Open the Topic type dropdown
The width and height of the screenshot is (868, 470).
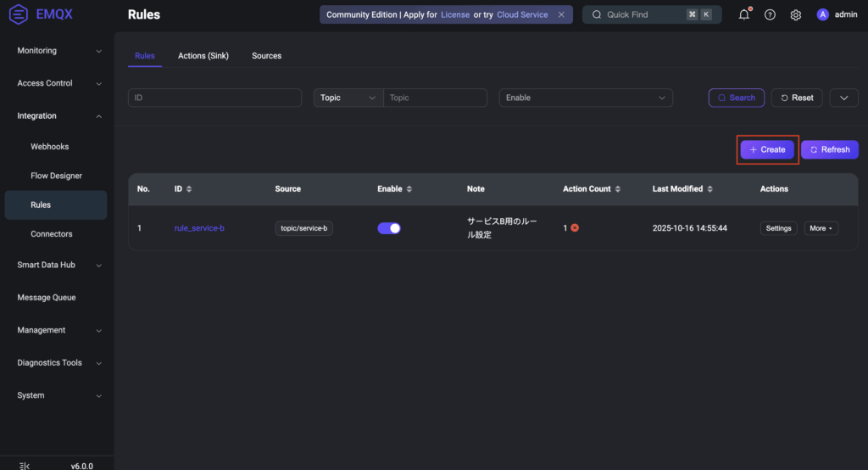point(348,98)
